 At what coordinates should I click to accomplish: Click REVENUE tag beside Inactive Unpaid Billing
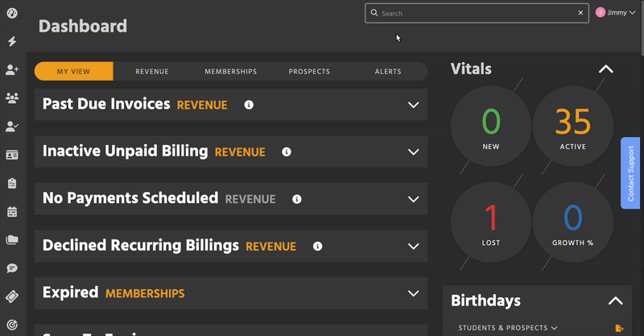[x=240, y=152]
